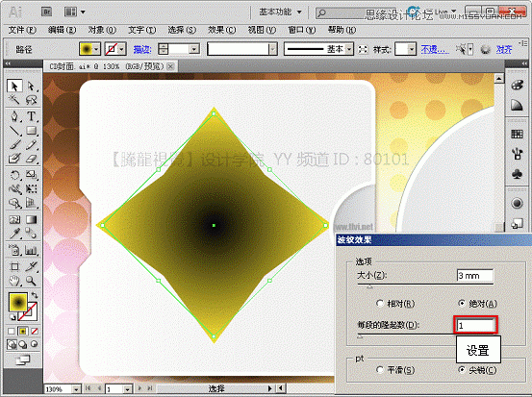The image size is (532, 397).
Task: Open the brush definition dropdown
Action: click(273, 49)
